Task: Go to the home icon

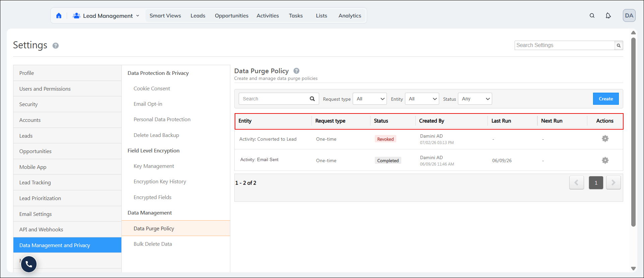Action: [x=59, y=16]
